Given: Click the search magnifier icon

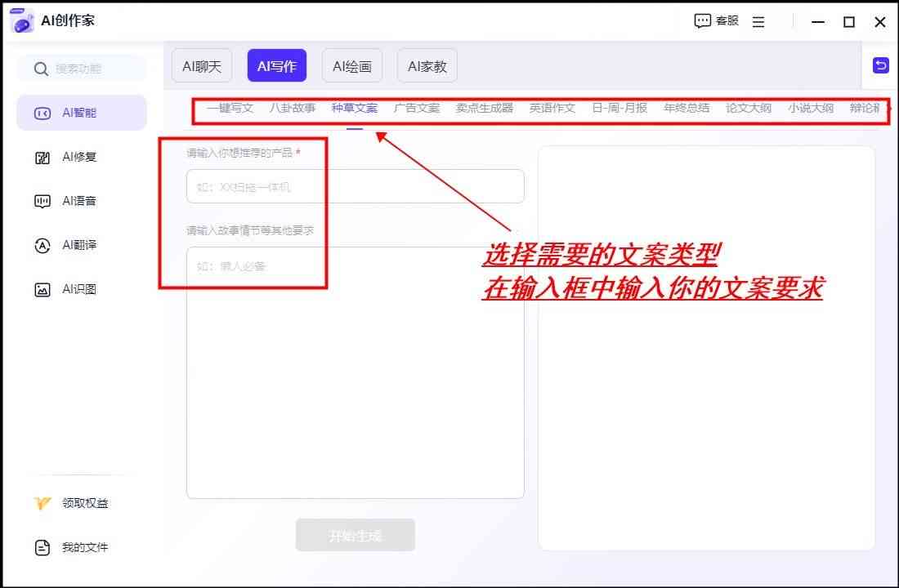Looking at the screenshot, I should (41, 69).
